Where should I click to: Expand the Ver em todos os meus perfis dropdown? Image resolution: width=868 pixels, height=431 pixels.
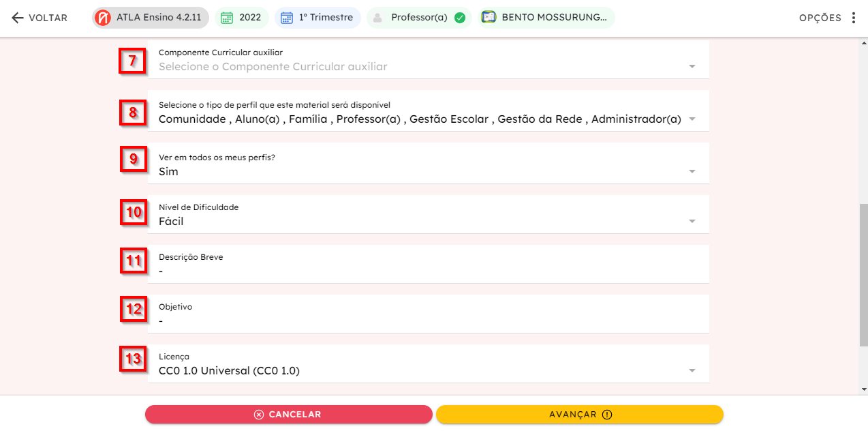coord(692,172)
